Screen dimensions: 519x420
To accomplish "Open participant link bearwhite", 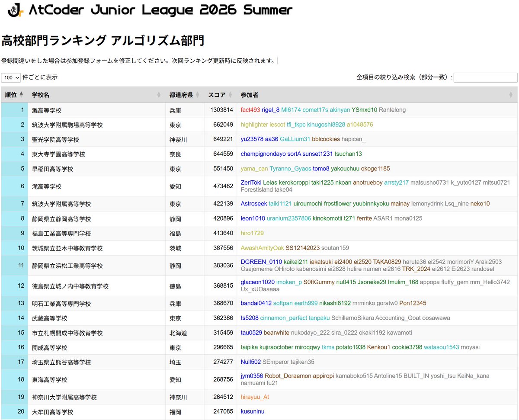I will coord(276,333).
